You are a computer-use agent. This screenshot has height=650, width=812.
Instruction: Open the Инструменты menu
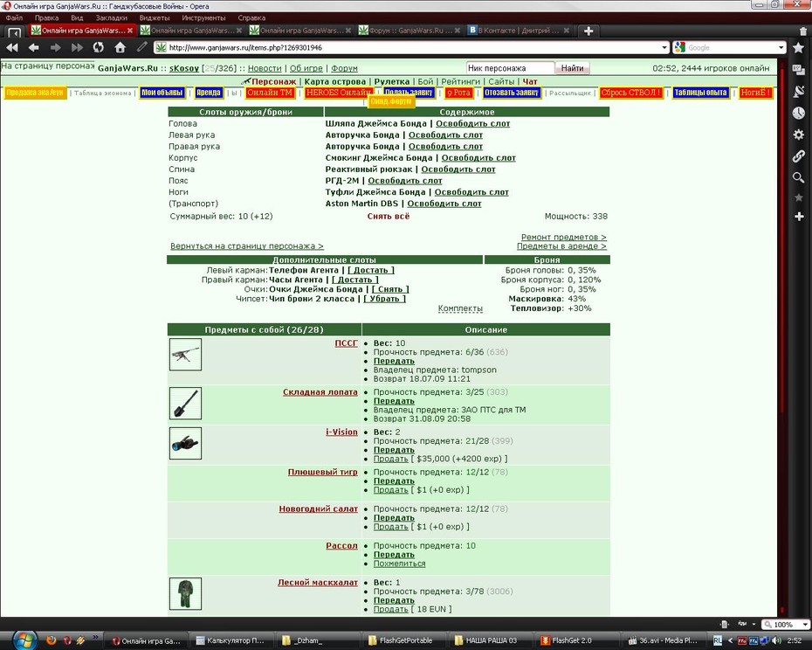pos(203,17)
